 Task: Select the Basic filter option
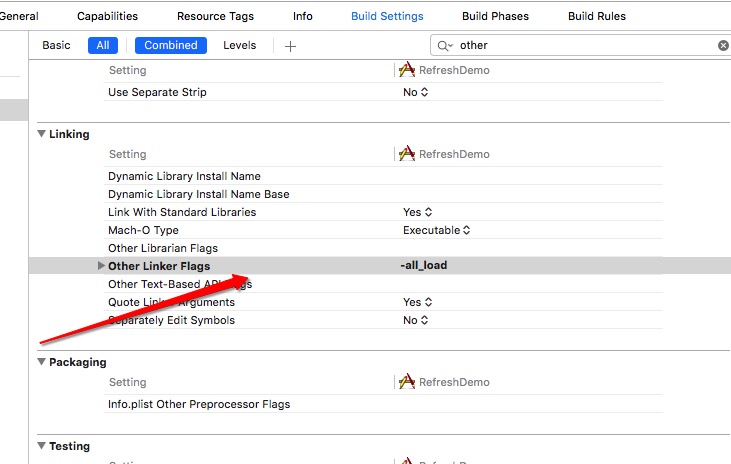56,46
